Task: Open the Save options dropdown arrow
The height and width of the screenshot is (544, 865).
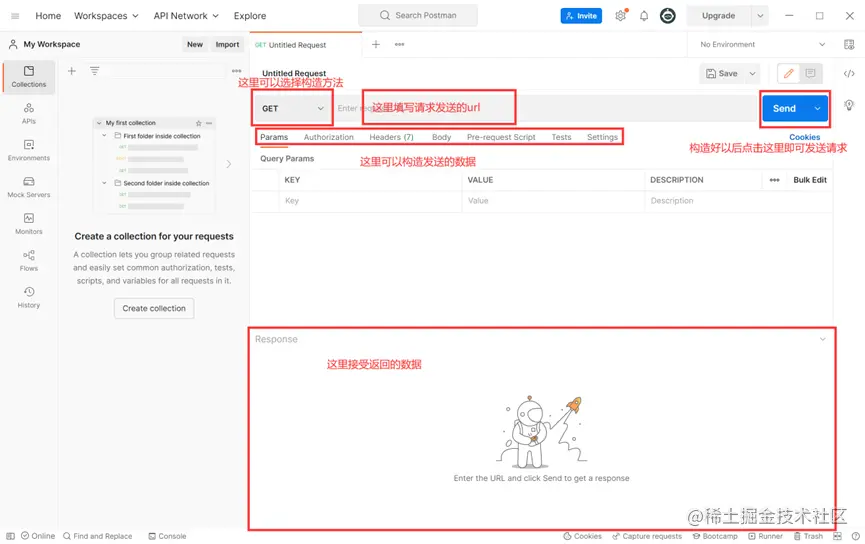Action: (x=752, y=73)
